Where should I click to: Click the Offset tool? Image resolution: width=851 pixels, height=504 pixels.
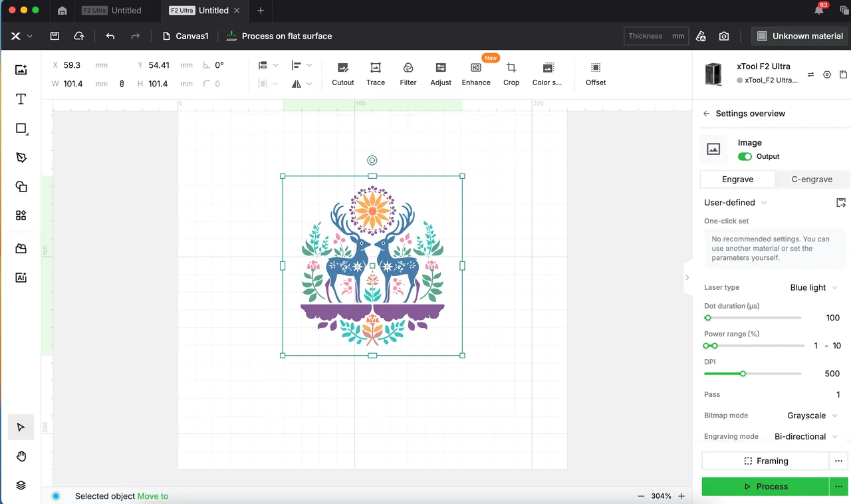click(x=596, y=74)
